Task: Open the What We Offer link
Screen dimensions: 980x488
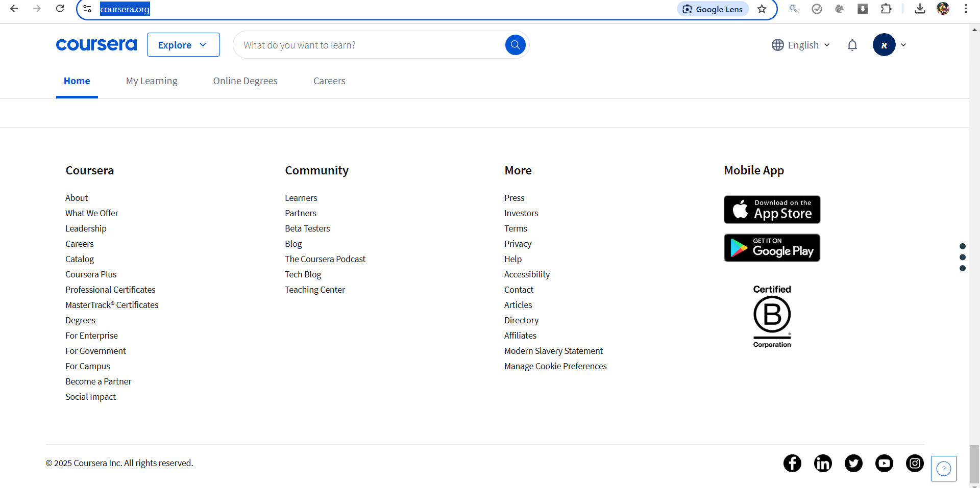Action: (92, 213)
